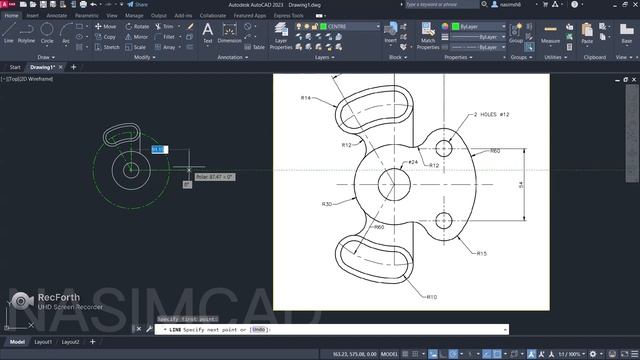Toggle object snap in status bar
Image resolution: width=640 pixels, height=360 pixels.
[496, 354]
